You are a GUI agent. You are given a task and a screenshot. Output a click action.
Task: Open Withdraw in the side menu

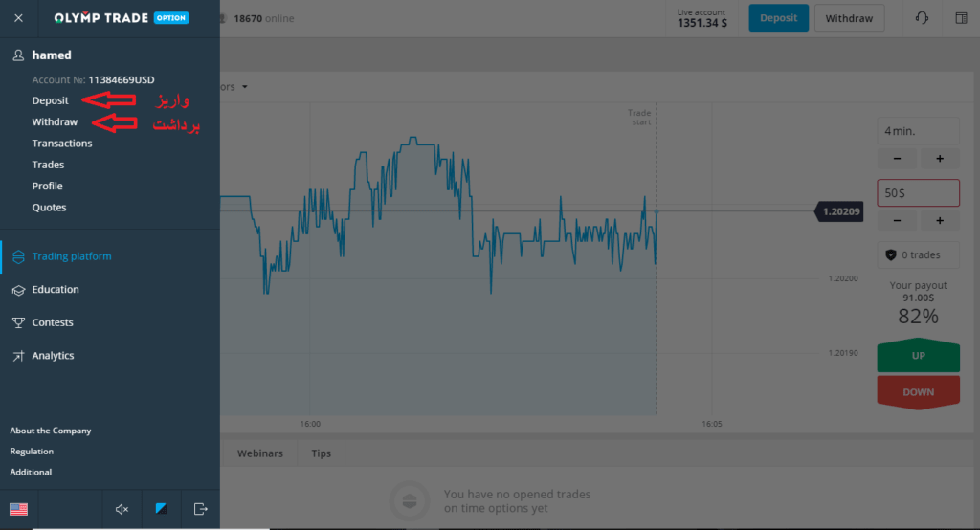(55, 121)
